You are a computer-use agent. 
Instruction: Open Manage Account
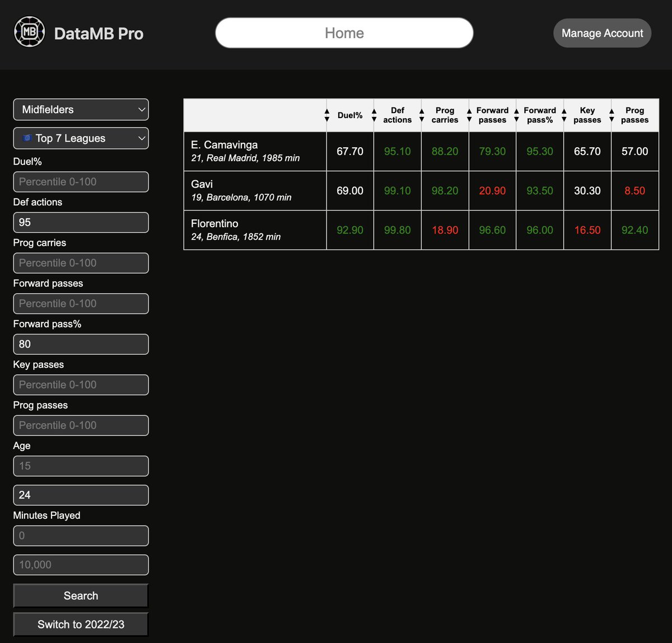point(602,33)
